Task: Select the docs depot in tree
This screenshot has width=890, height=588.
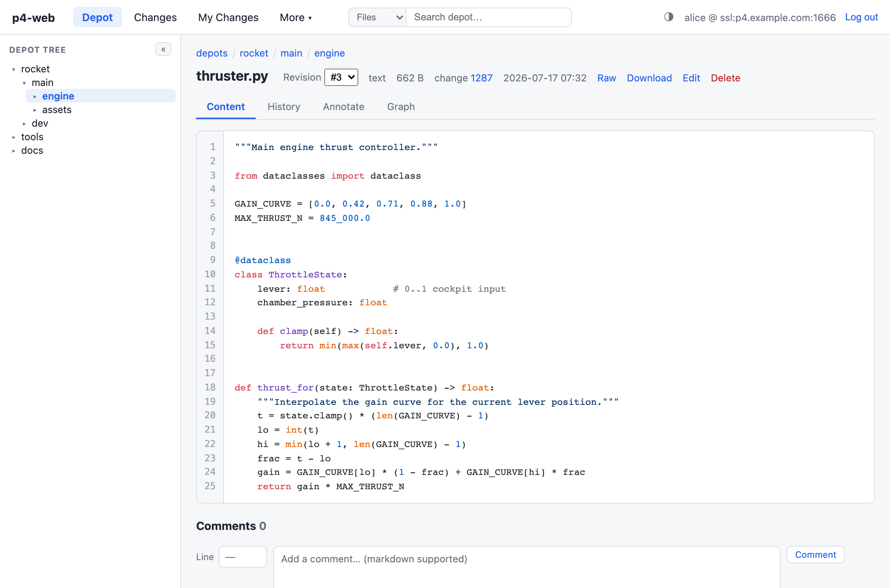Action: tap(32, 150)
